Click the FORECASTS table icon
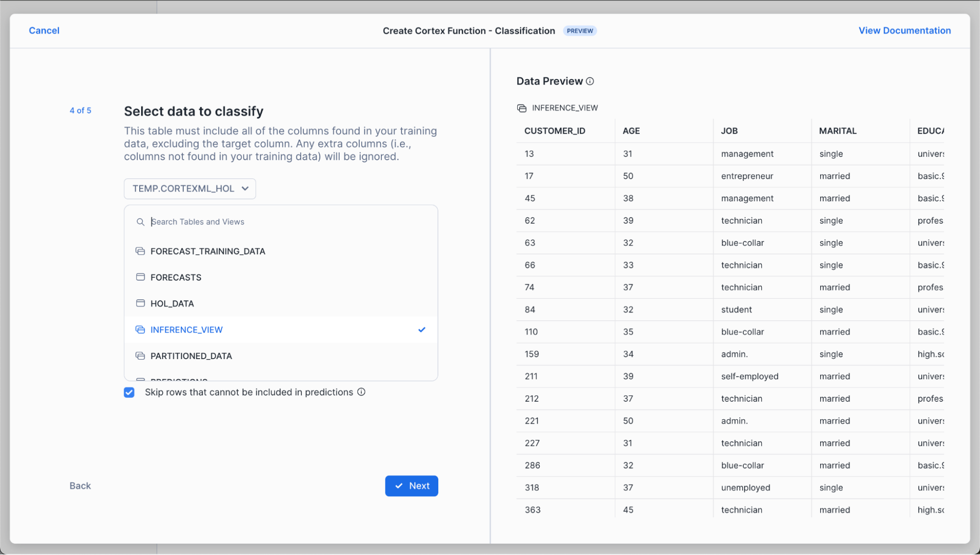 tap(140, 277)
